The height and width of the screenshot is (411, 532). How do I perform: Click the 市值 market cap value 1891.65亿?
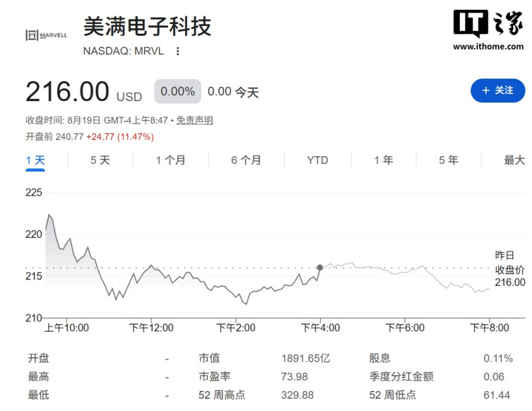[306, 358]
